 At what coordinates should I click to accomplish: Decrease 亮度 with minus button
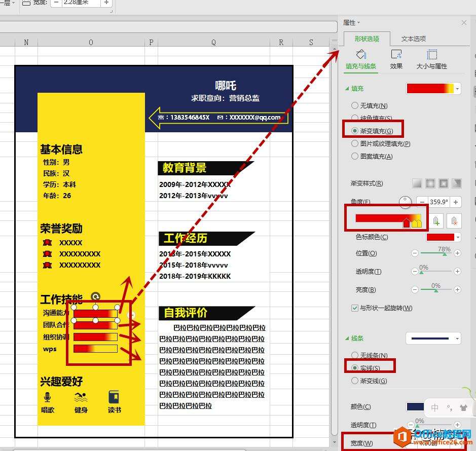415,290
